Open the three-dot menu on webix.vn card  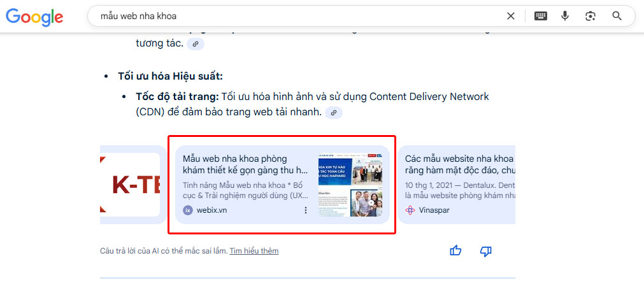[305, 210]
